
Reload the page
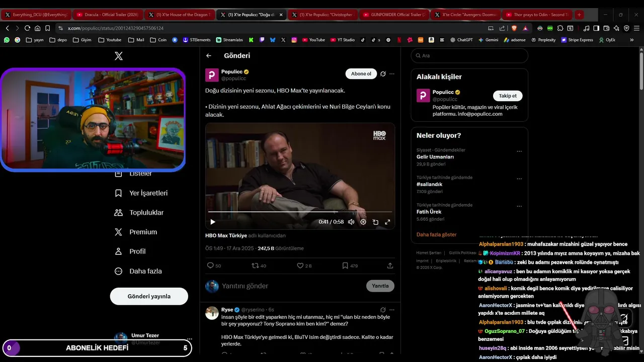pos(27,28)
